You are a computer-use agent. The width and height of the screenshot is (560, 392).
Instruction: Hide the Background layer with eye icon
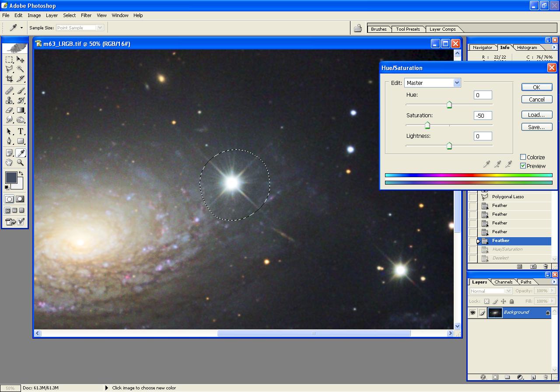472,312
